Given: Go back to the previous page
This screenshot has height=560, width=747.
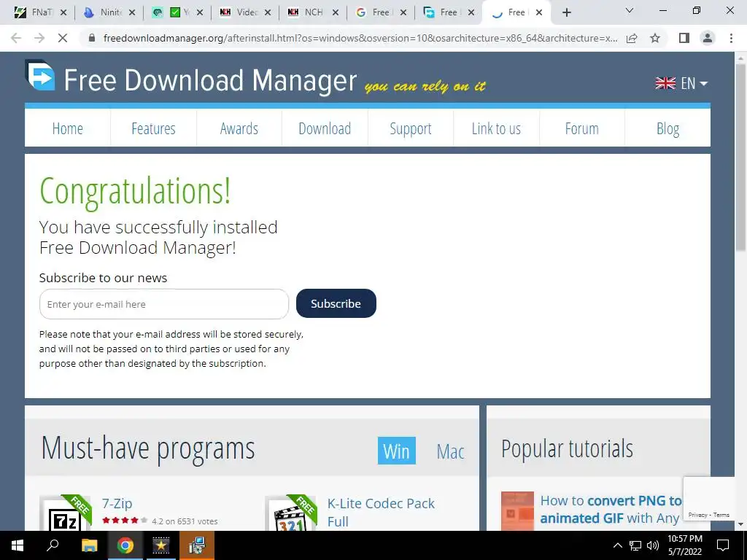Looking at the screenshot, I should click(x=16, y=38).
